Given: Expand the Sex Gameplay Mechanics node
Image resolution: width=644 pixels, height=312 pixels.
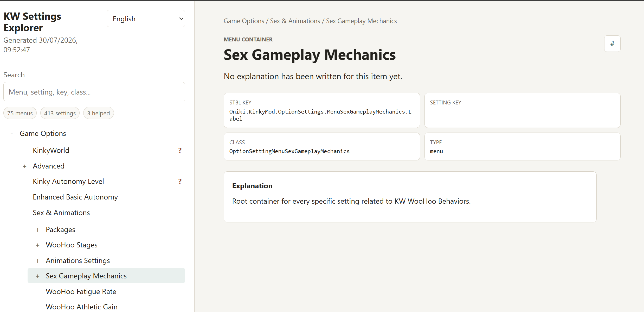Looking at the screenshot, I should coord(38,276).
